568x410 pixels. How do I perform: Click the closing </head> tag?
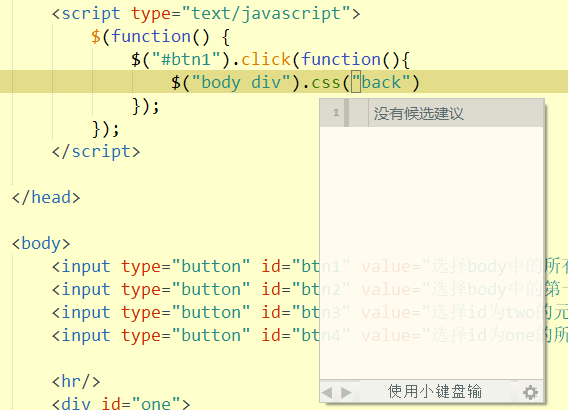tap(46, 198)
